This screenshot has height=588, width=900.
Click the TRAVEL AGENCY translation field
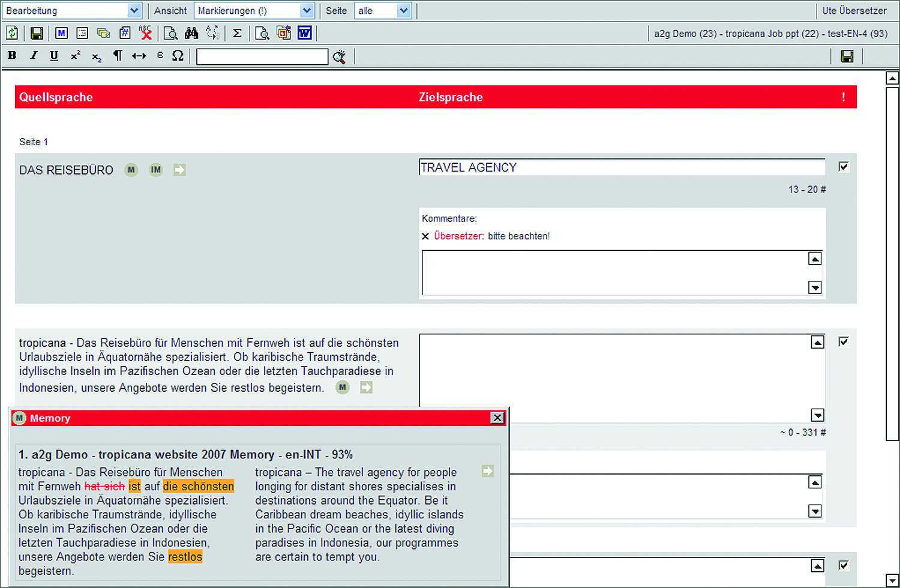coord(622,167)
